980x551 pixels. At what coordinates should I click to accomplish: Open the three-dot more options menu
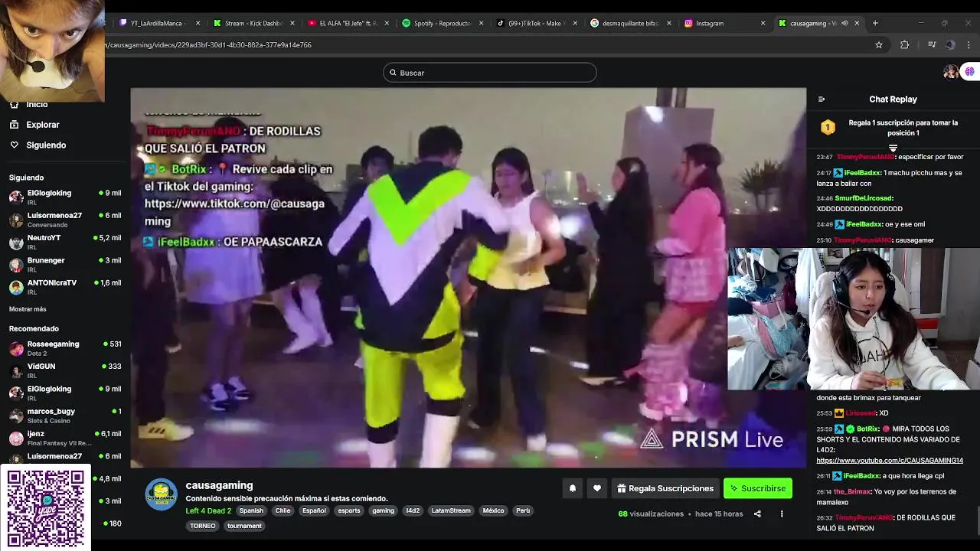[782, 514]
